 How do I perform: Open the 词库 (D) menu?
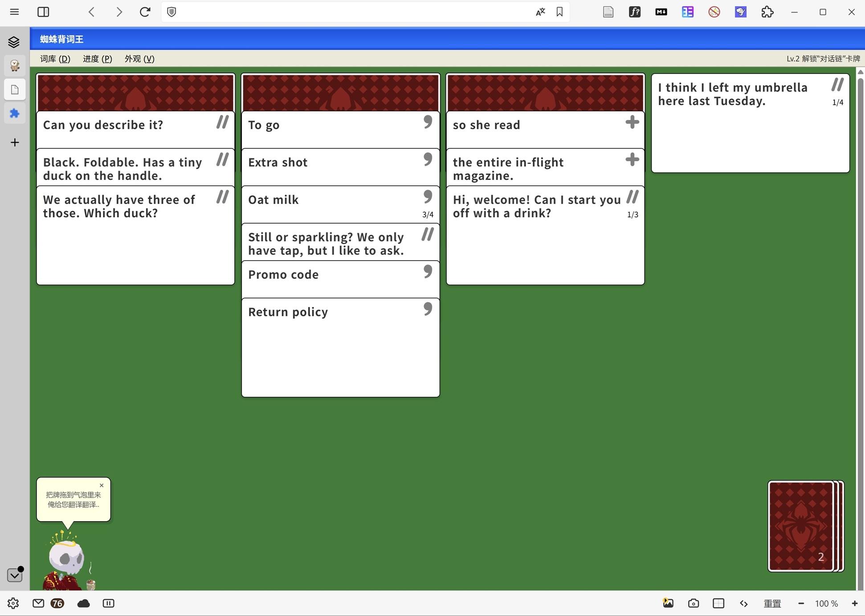55,59
